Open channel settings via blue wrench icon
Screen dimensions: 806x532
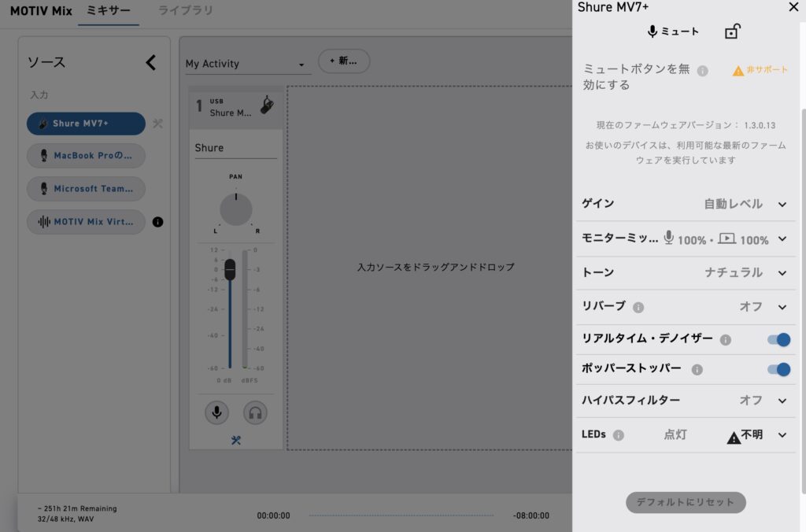(x=236, y=441)
